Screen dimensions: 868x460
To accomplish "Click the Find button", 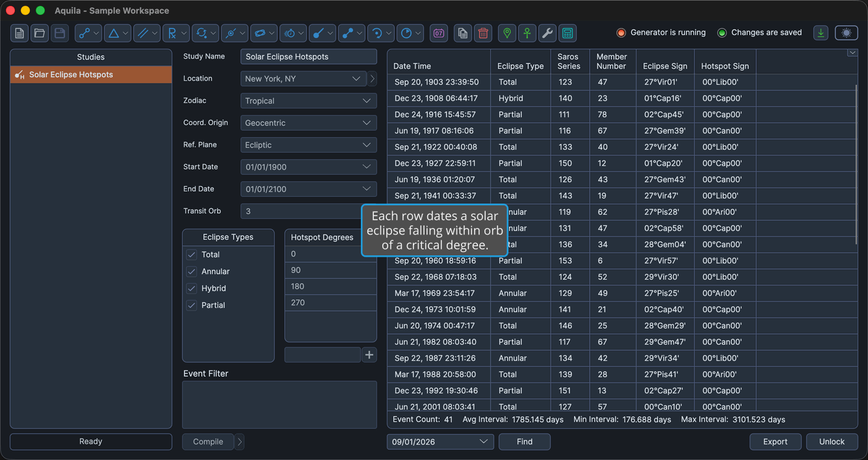I will pyautogui.click(x=525, y=442).
